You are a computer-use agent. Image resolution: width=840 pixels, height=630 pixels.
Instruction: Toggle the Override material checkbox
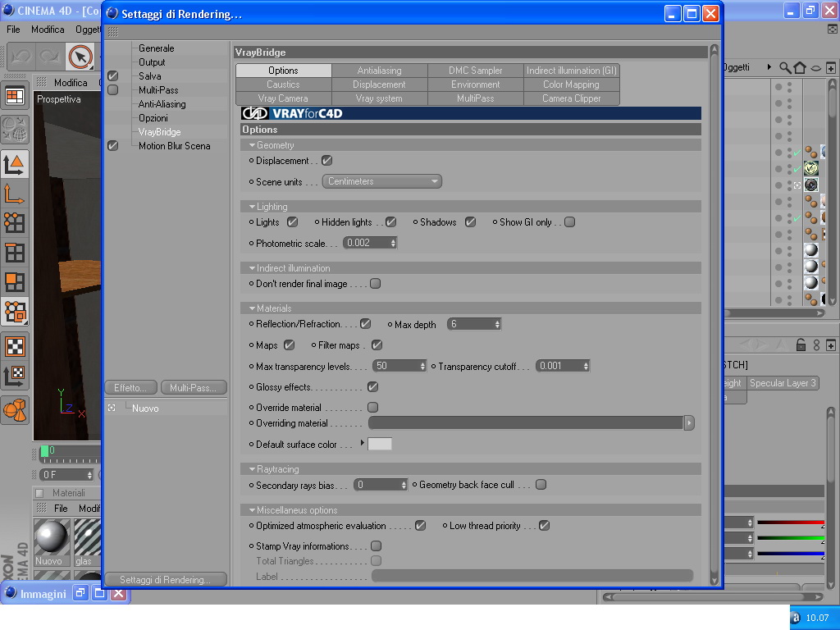pos(373,408)
